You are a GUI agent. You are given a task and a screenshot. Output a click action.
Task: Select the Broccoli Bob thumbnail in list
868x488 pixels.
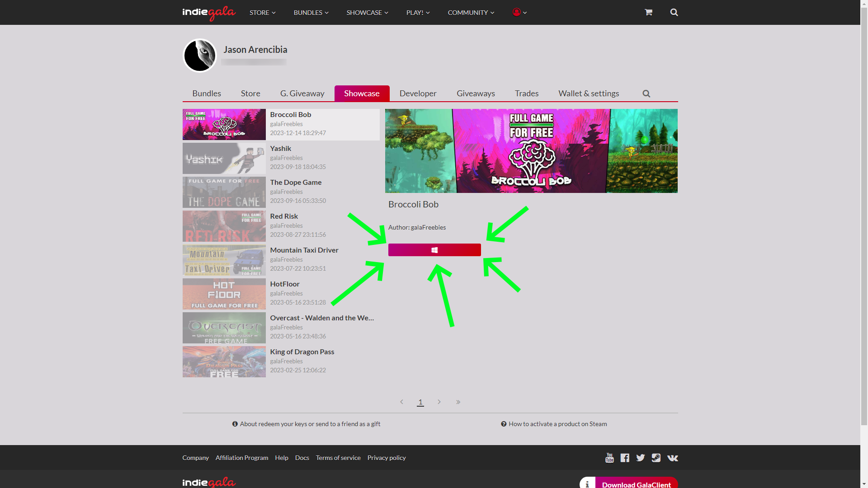[x=224, y=124]
